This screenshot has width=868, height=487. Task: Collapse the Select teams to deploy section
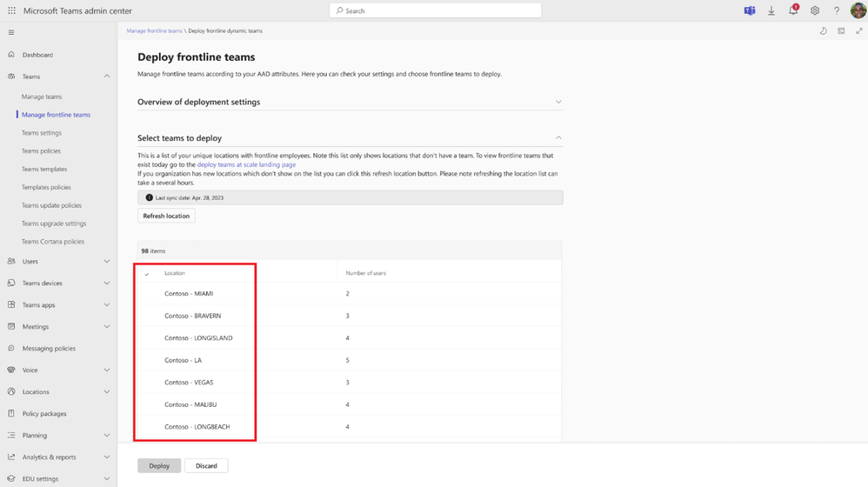click(x=558, y=137)
